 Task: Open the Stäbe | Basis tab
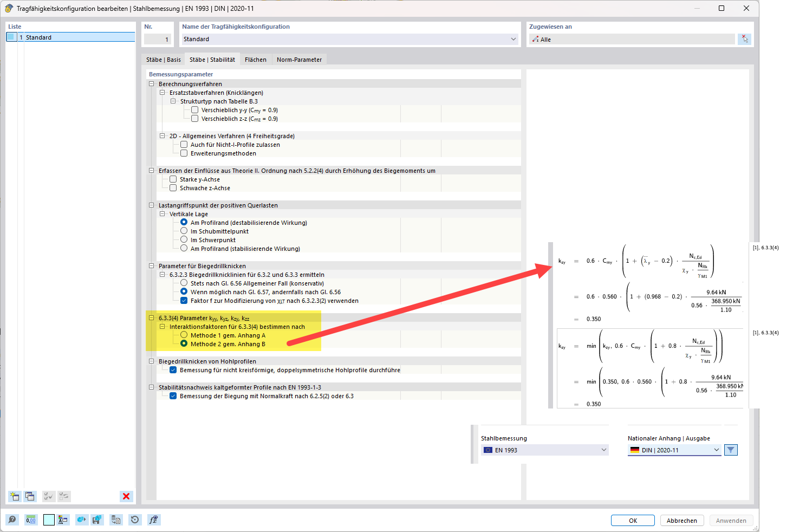(x=163, y=60)
